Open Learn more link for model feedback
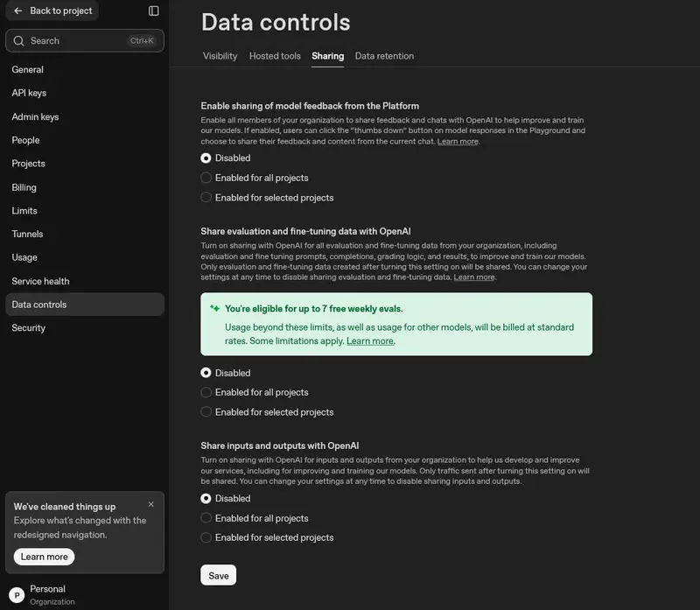 (458, 142)
